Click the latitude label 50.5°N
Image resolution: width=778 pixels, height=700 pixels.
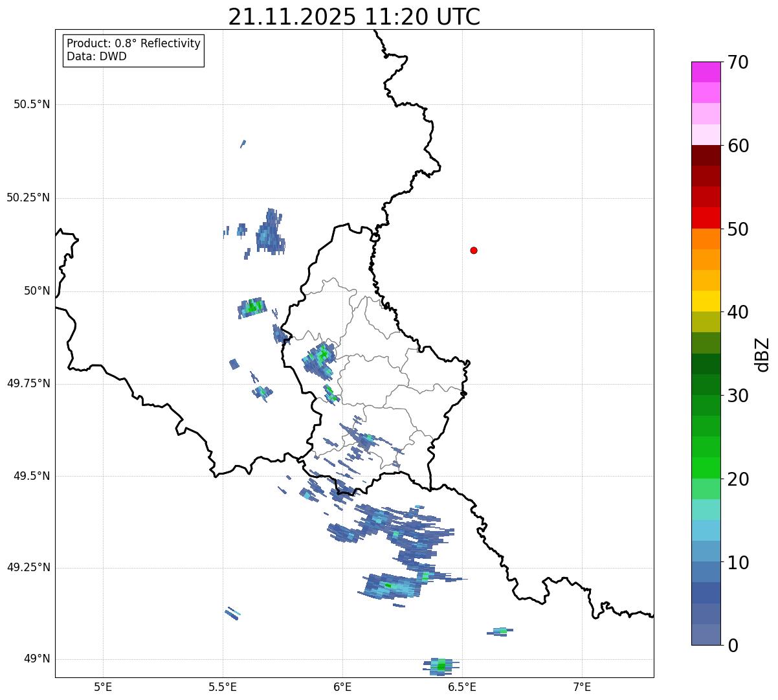pos(32,104)
